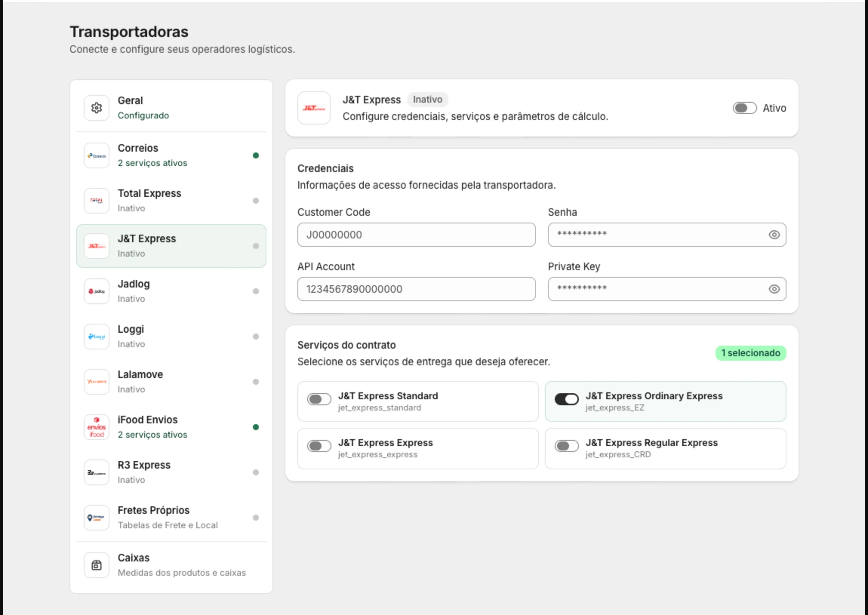Click Correios green active status dot

pos(255,156)
